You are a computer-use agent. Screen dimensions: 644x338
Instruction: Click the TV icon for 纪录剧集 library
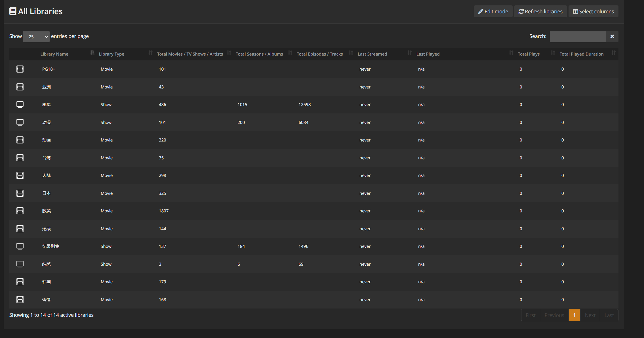point(20,246)
